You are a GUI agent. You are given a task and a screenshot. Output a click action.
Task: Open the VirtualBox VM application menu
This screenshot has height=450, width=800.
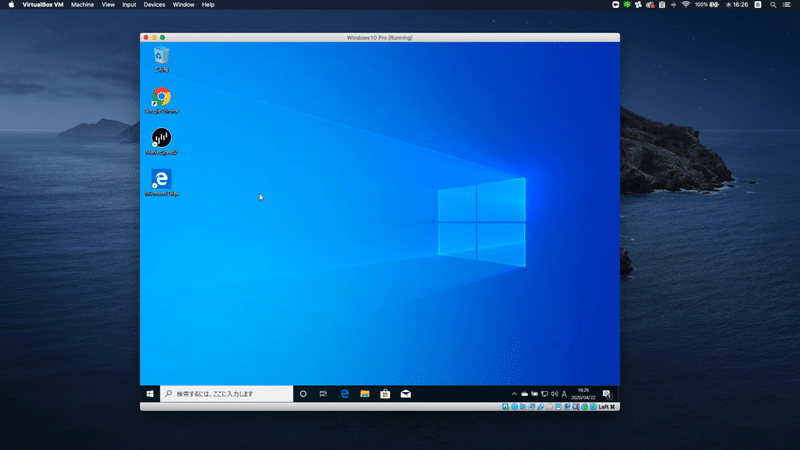(x=43, y=5)
